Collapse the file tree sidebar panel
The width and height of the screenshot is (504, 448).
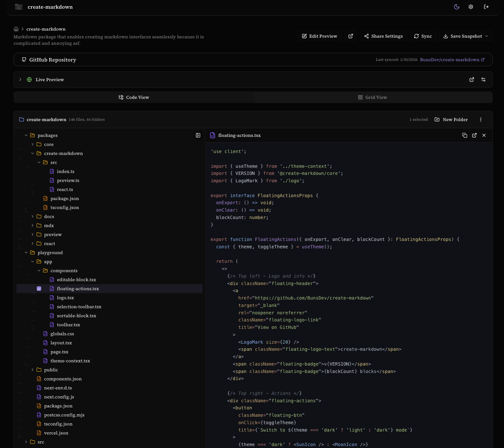pyautogui.click(x=198, y=135)
